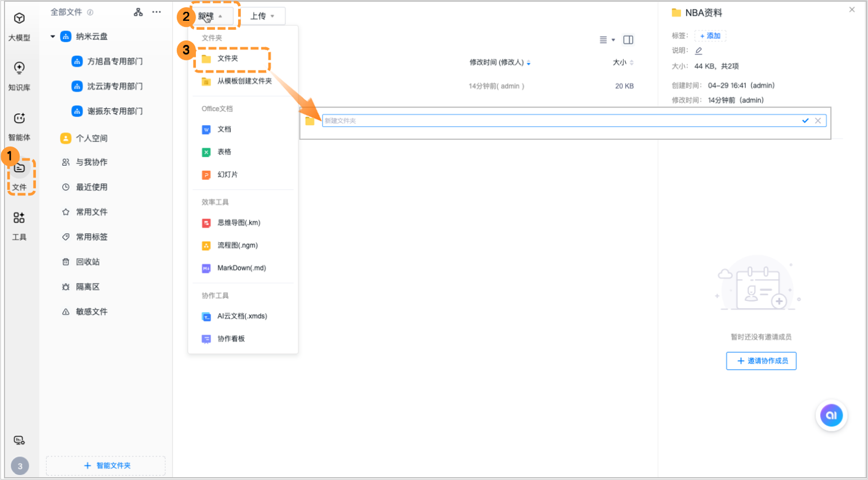Click the 邀请协作成员 button
868x480 pixels.
pos(761,361)
